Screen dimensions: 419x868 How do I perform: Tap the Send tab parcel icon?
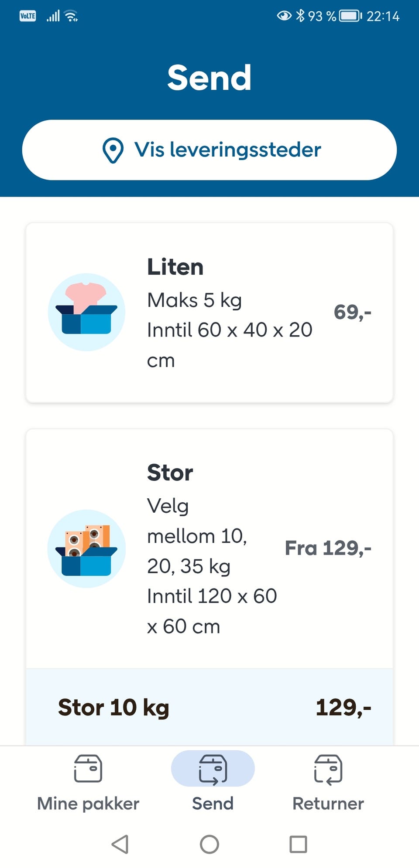point(213,769)
